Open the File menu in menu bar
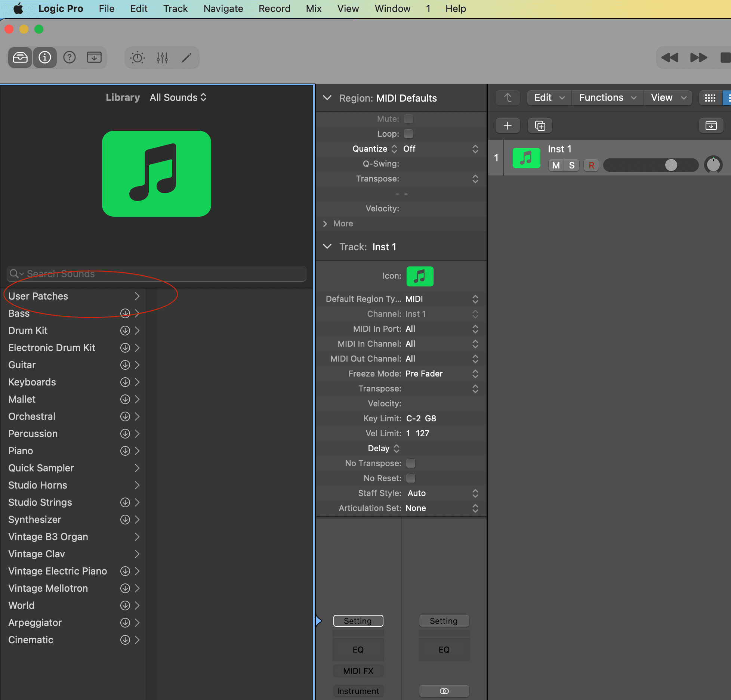The height and width of the screenshot is (700, 731). (107, 9)
